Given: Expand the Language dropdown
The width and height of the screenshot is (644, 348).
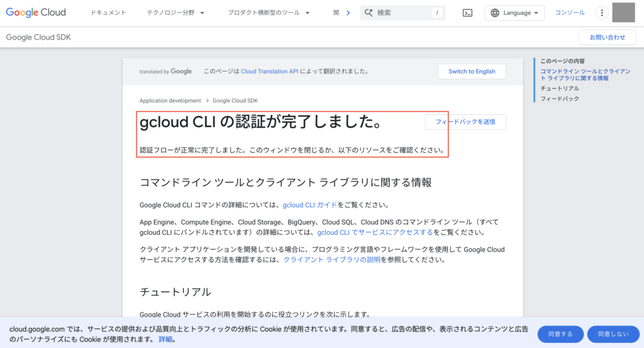Looking at the screenshot, I should (x=514, y=13).
